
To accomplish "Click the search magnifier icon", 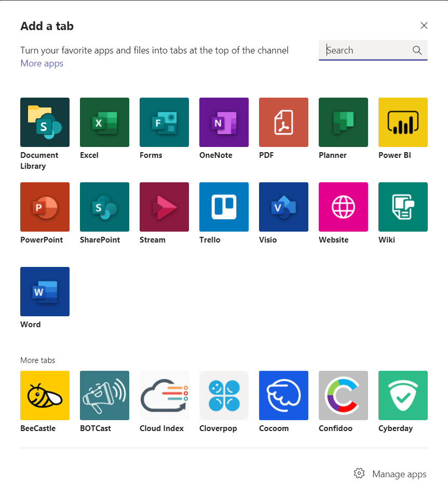I will click(x=417, y=50).
